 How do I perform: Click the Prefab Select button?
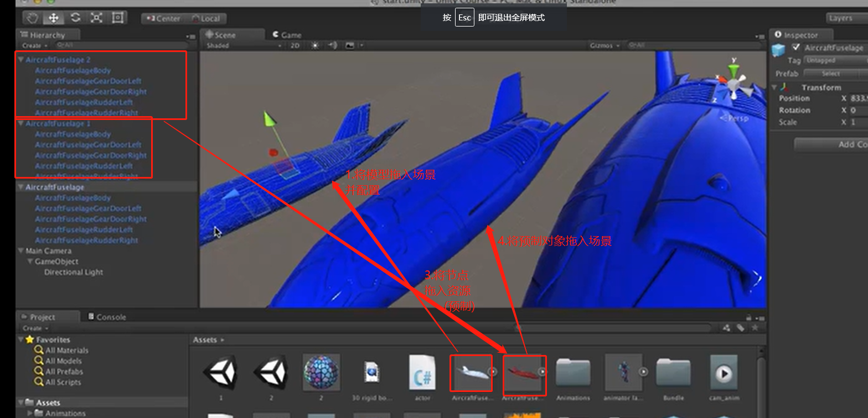pyautogui.click(x=830, y=74)
